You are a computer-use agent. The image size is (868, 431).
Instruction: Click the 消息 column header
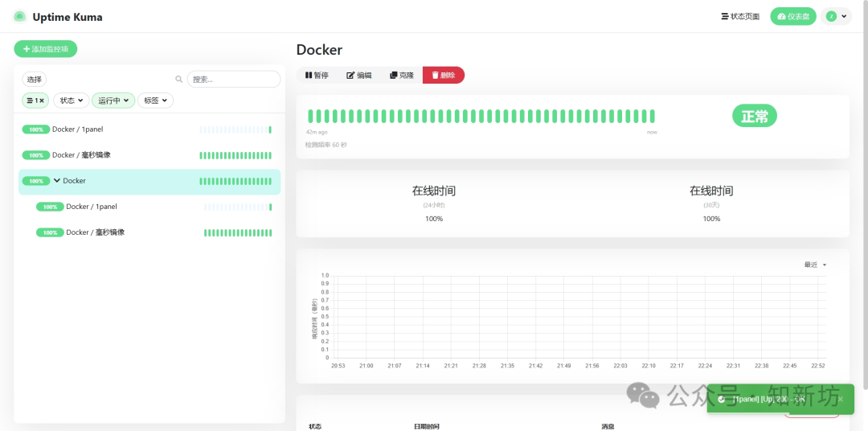click(x=608, y=426)
